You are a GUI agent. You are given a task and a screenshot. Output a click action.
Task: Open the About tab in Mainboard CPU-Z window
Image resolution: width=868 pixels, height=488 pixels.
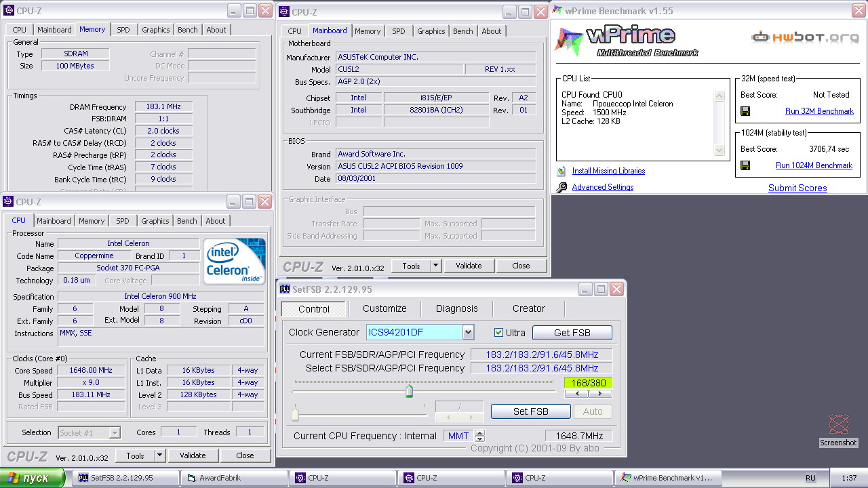[492, 31]
